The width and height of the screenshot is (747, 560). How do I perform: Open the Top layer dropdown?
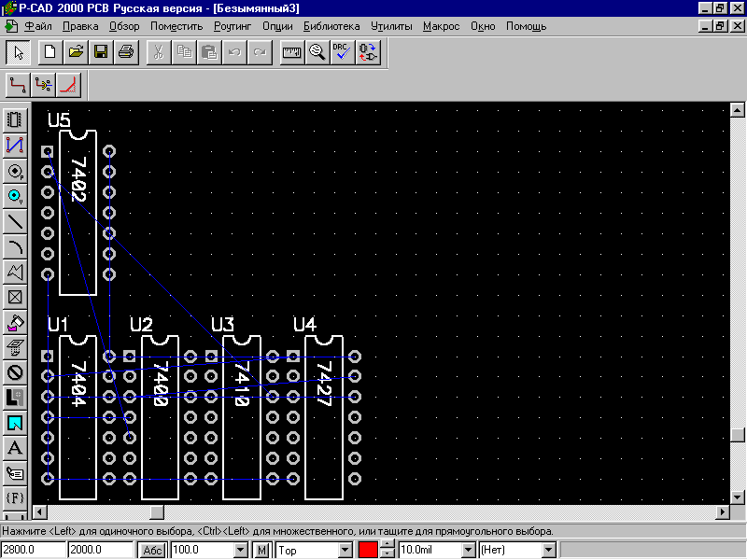[345, 551]
